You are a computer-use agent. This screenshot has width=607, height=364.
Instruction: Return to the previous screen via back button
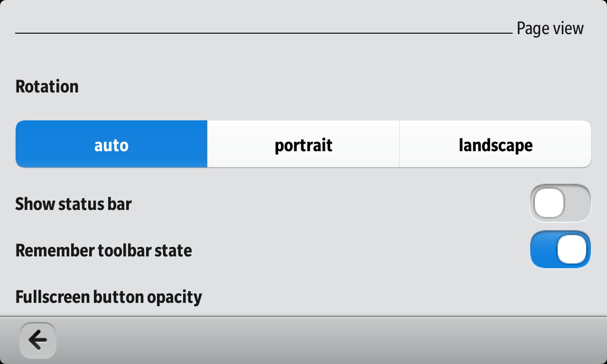click(37, 340)
